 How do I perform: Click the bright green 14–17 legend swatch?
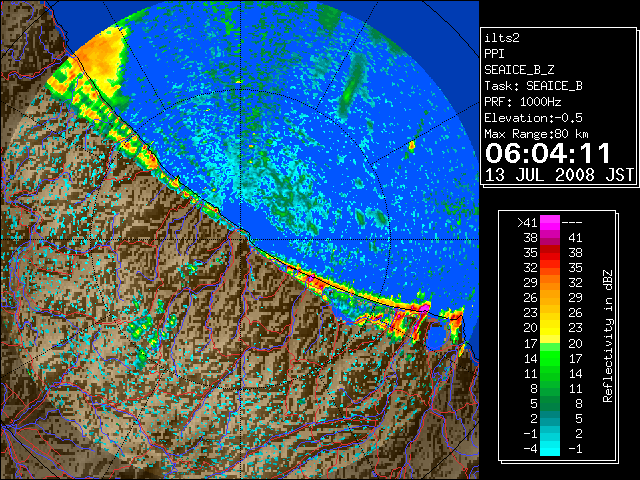pos(550,358)
